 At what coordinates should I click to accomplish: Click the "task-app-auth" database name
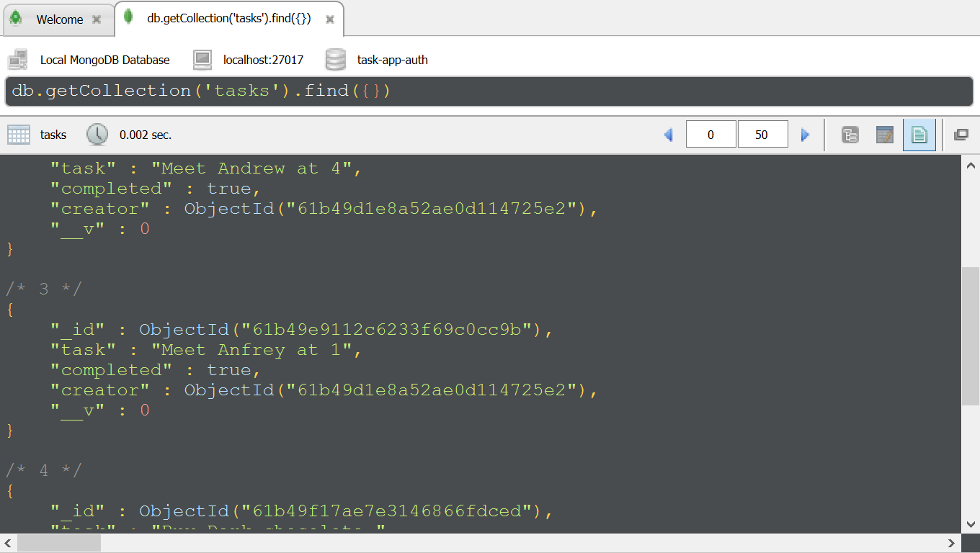tap(393, 60)
